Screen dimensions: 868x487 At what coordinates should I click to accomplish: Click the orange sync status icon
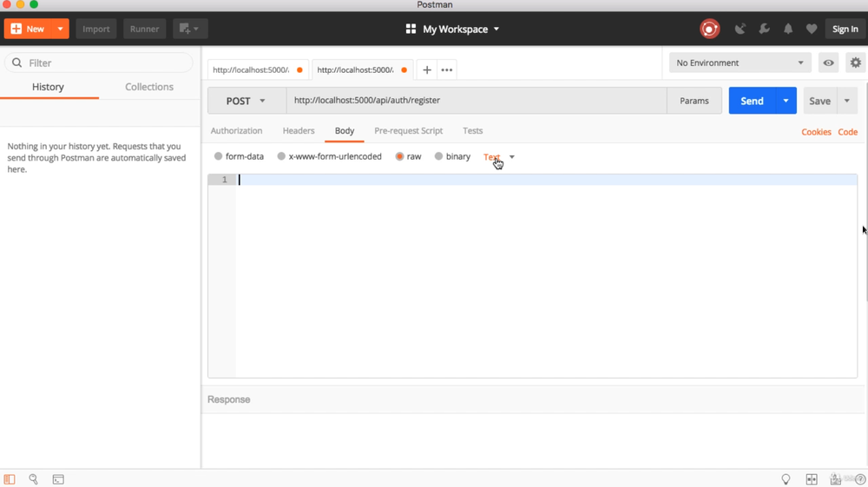(x=710, y=29)
